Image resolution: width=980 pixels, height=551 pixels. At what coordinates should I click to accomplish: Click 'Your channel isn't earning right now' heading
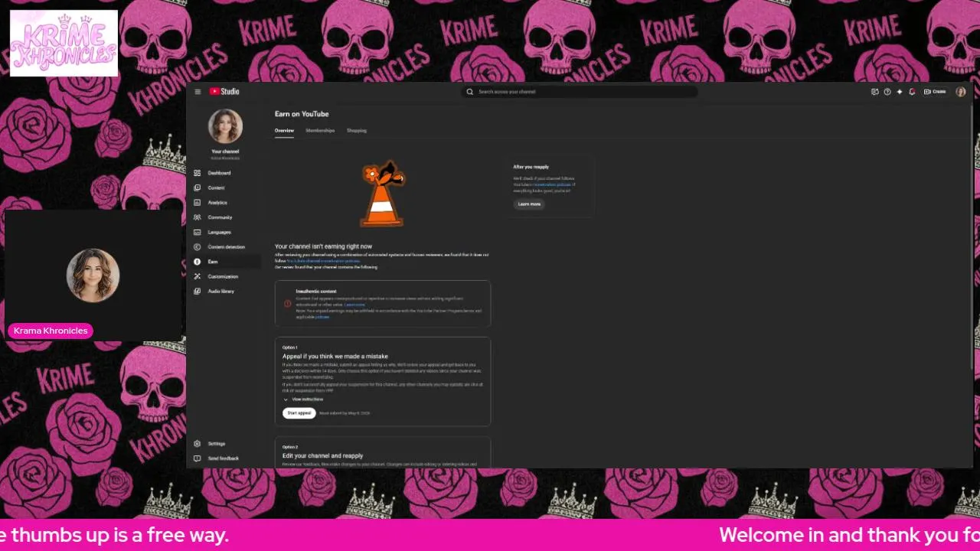(323, 246)
